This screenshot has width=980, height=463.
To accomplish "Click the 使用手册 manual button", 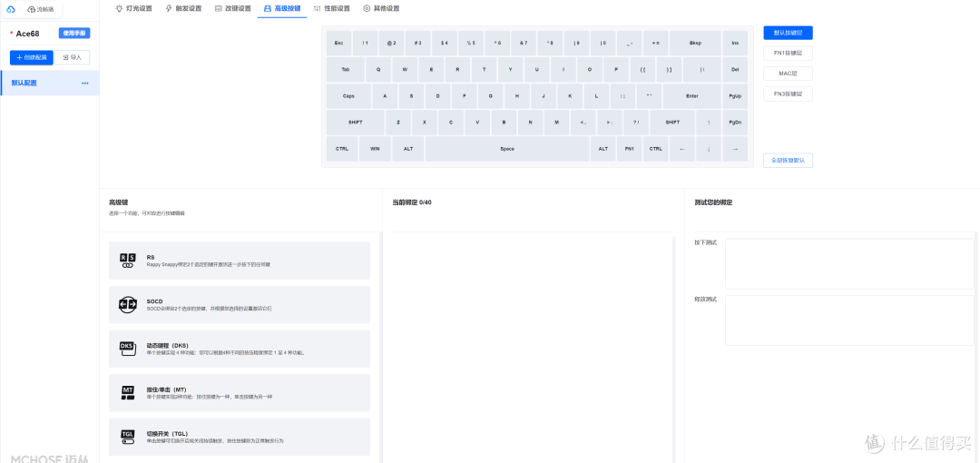I will pyautogui.click(x=74, y=34).
